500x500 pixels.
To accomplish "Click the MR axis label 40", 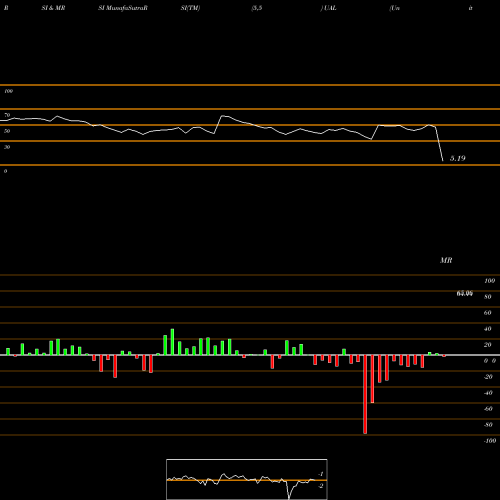I will [x=488, y=329].
